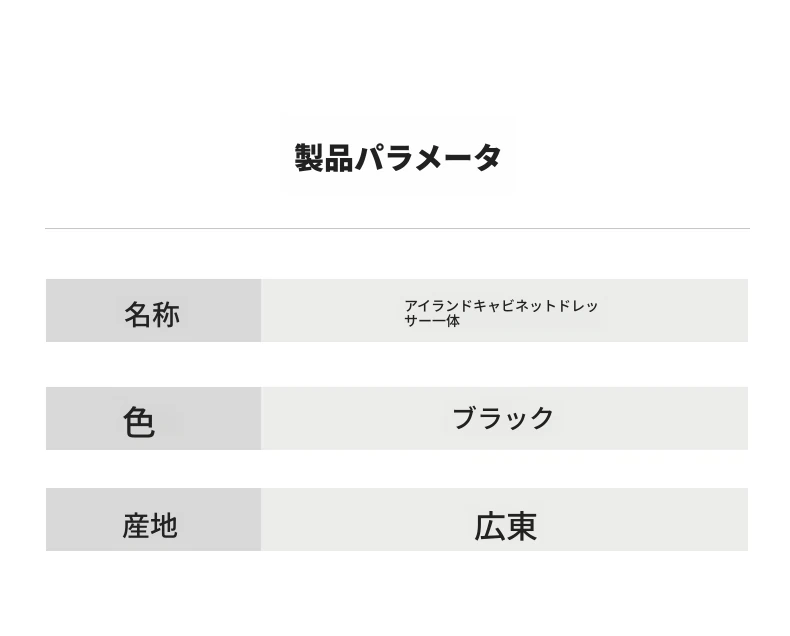
Task: Click the 地 character in the origin label
Action: click(164, 526)
